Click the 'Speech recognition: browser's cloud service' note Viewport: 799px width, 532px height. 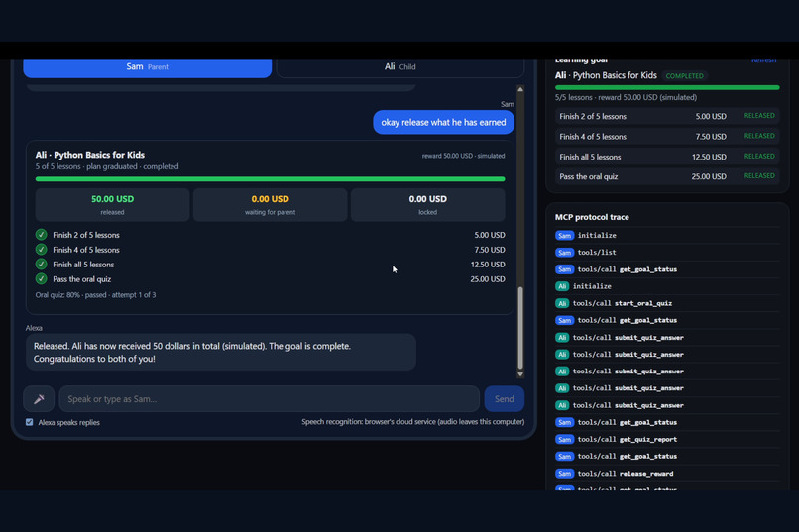[x=412, y=421]
